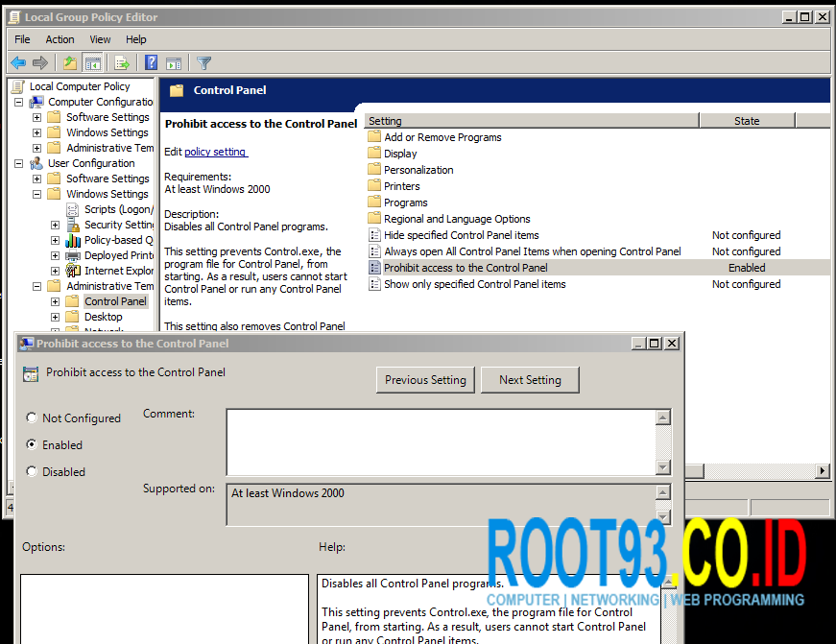This screenshot has width=836, height=644.
Task: Expand the Security Settings node
Action: point(55,225)
